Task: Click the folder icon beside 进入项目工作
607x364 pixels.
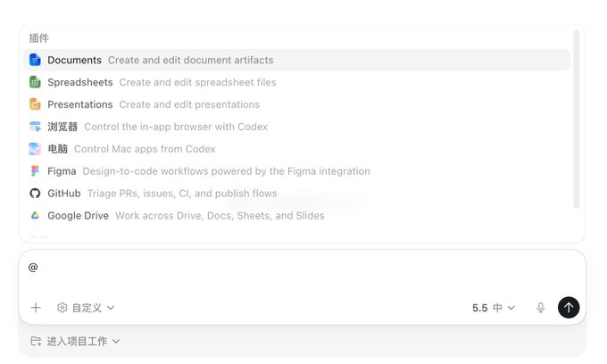Action: (36, 341)
